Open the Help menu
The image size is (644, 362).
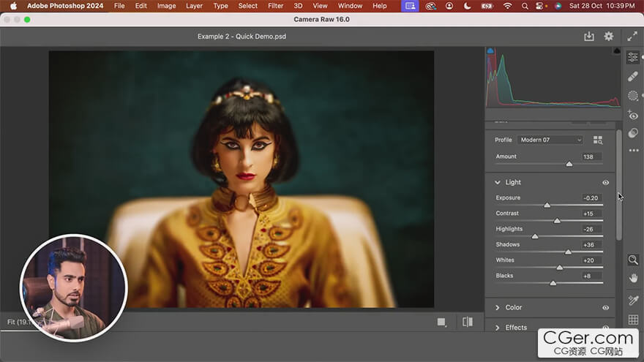[x=380, y=6]
